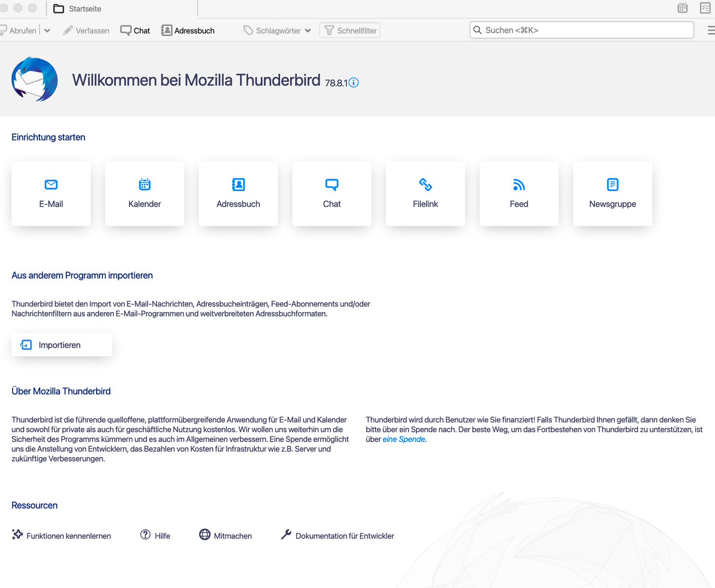The image size is (715, 588).
Task: Toggle the Schnellfilter button
Action: pyautogui.click(x=350, y=30)
